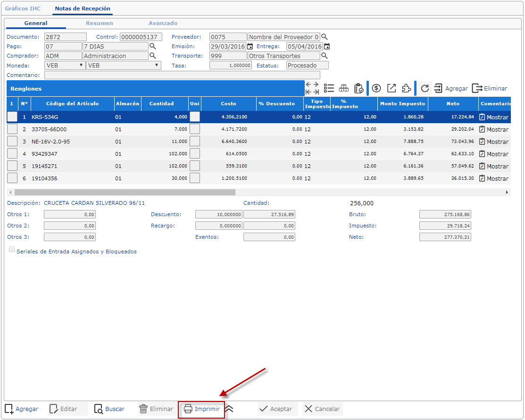Click the clipboard checklist icon
525x420 pixels.
click(x=358, y=88)
